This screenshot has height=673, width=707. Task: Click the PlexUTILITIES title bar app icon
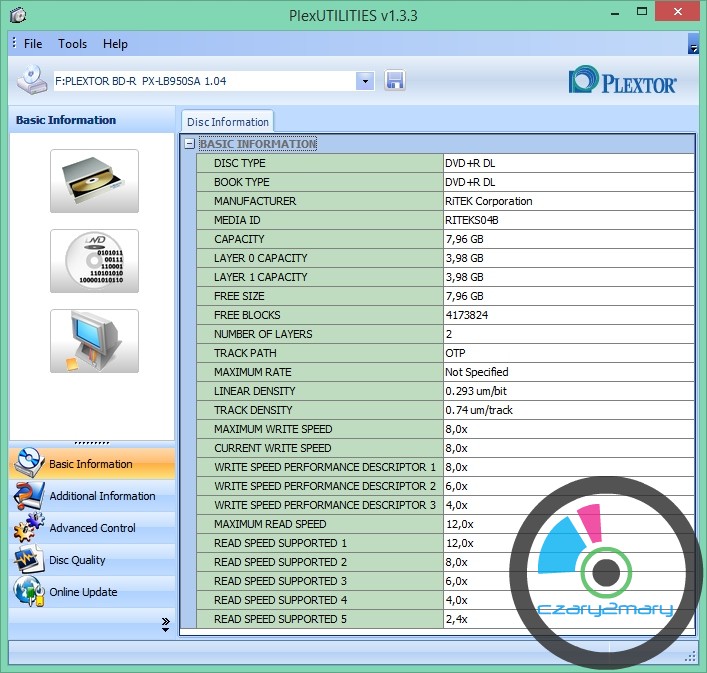[x=17, y=15]
